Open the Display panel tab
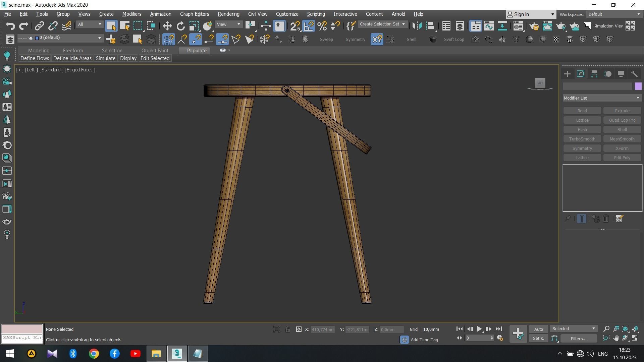 pyautogui.click(x=621, y=74)
